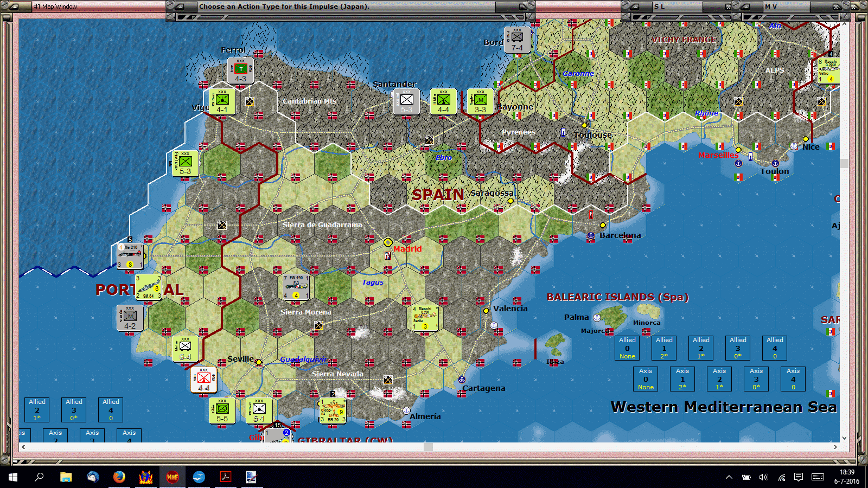The height and width of the screenshot is (488, 868).
Task: Click the Saragossa city dot
Action: (510, 201)
